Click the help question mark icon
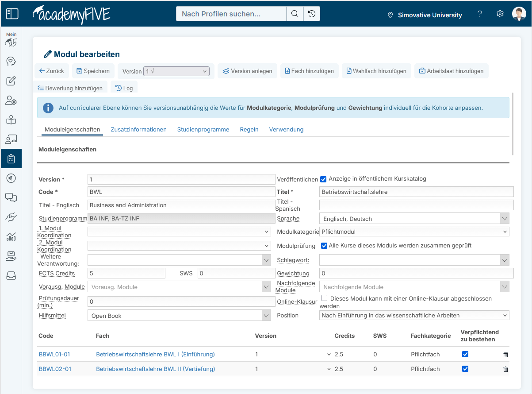Screen dimensions: 532x394 coord(480,14)
